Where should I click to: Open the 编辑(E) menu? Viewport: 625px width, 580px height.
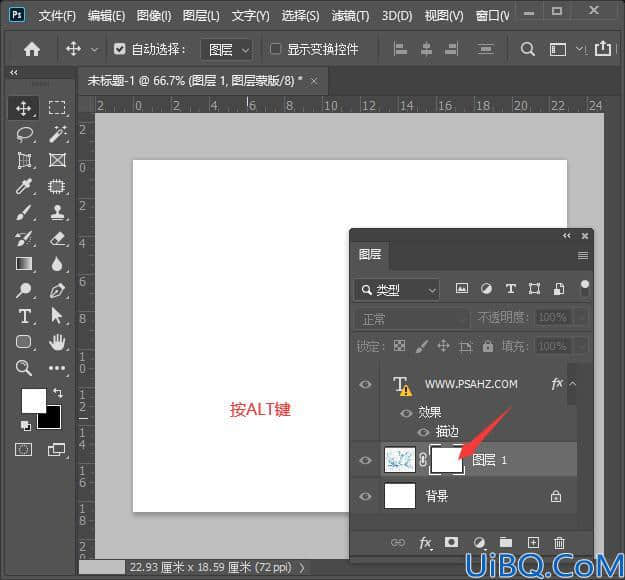[x=106, y=16]
